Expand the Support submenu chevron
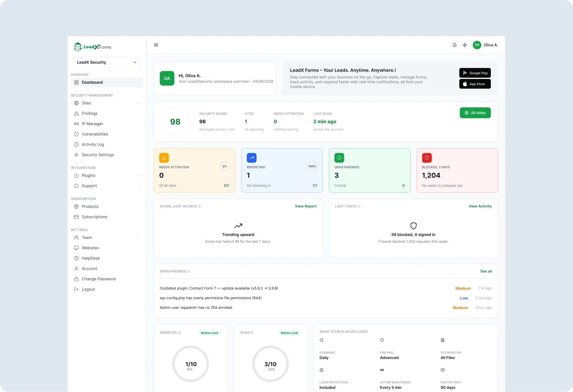This screenshot has width=573, height=392. (139, 186)
